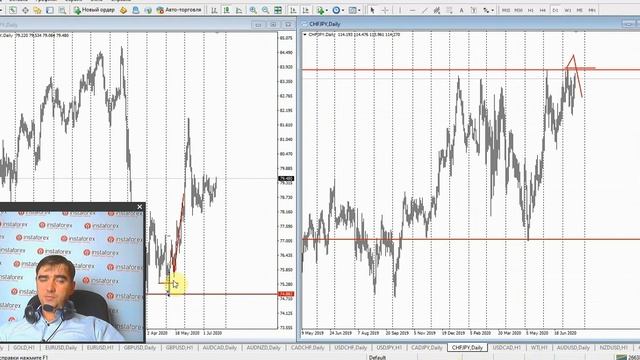This screenshot has height=360, width=640.
Task: Switch timeframe to H1
Action: pos(531,10)
